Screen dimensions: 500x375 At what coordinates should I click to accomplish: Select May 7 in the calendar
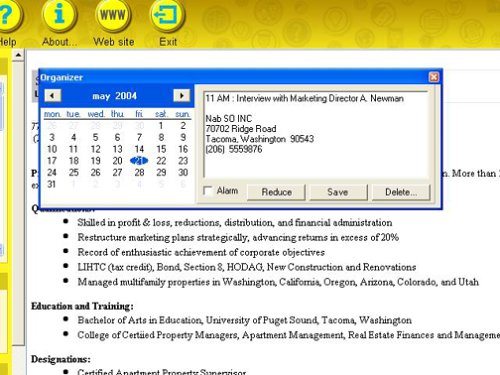[139, 137]
